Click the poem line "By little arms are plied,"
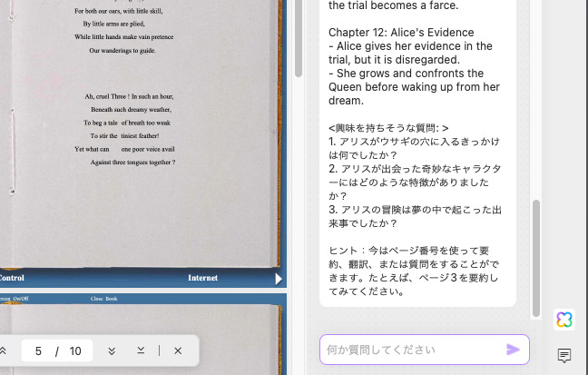Viewport: 588px width, 375px height. click(114, 24)
